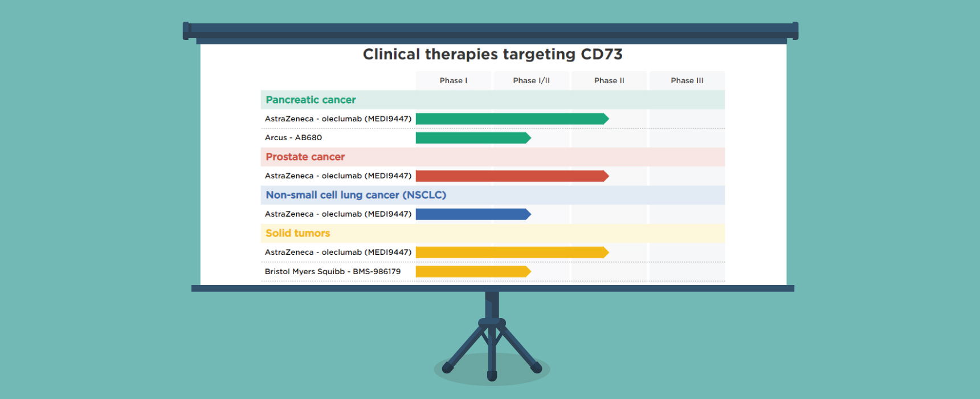The width and height of the screenshot is (980, 399).
Task: Click the oleclumab label under Pancreatic cancer
Action: [338, 119]
